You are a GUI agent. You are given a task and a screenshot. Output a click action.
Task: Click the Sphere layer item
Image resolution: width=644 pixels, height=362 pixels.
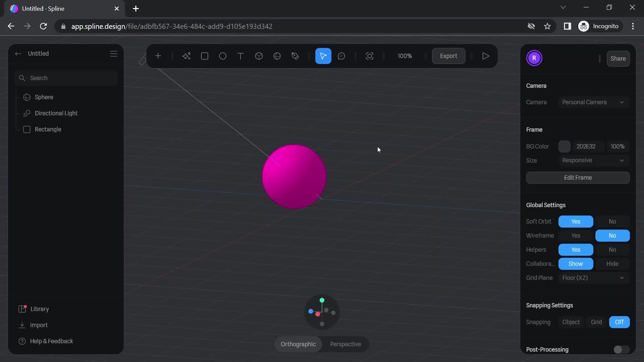point(44,97)
